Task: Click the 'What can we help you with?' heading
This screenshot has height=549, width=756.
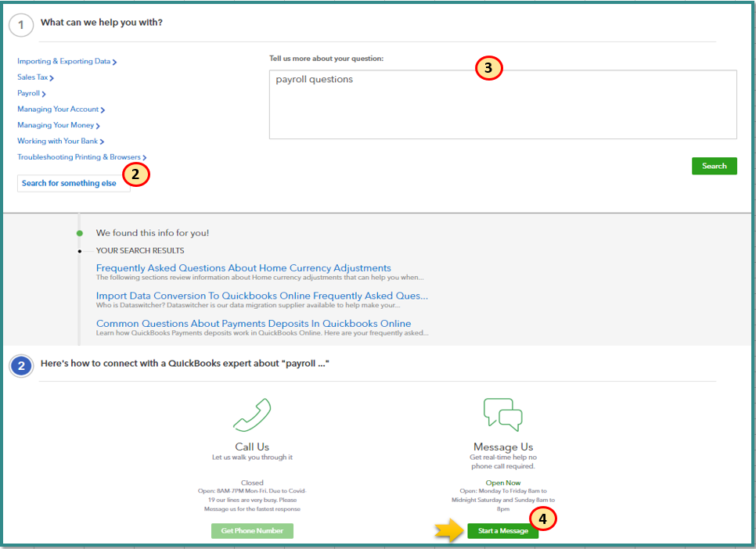Action: click(102, 22)
